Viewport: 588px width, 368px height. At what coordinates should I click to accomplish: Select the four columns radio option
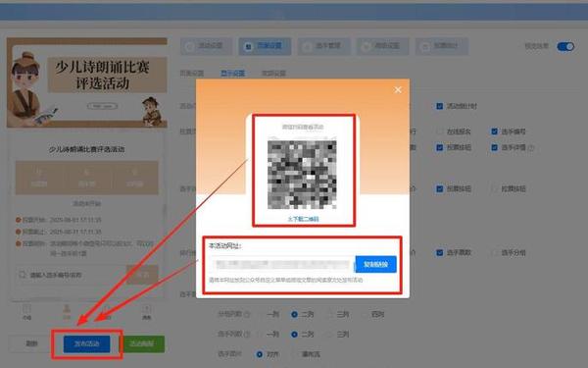[x=365, y=314]
